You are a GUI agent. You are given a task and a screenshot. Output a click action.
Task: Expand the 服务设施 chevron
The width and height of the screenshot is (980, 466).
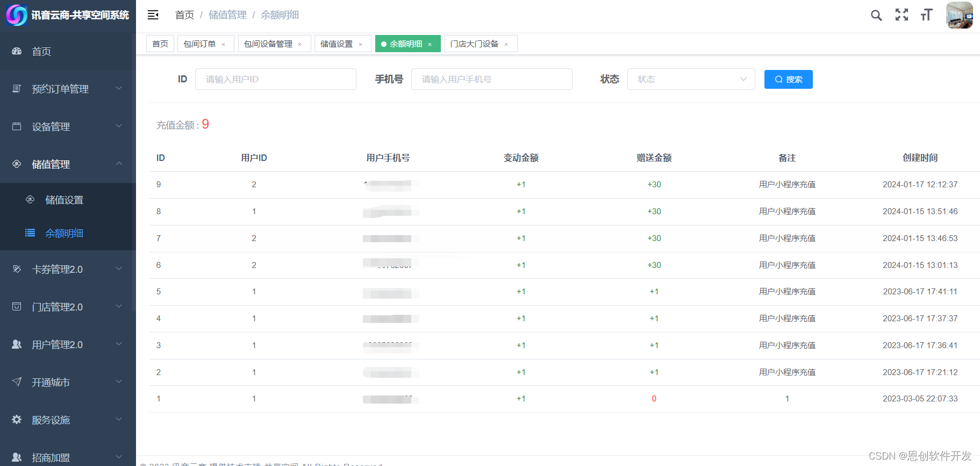tap(119, 419)
